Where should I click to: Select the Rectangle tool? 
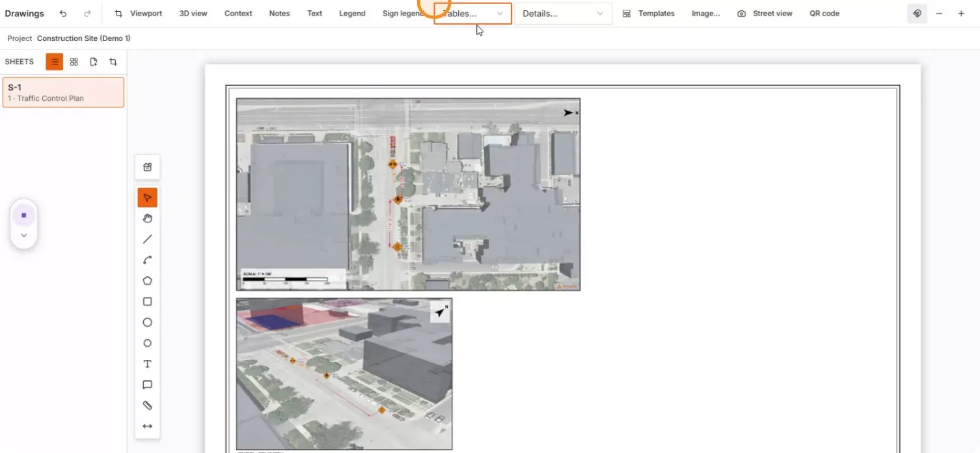tap(148, 302)
